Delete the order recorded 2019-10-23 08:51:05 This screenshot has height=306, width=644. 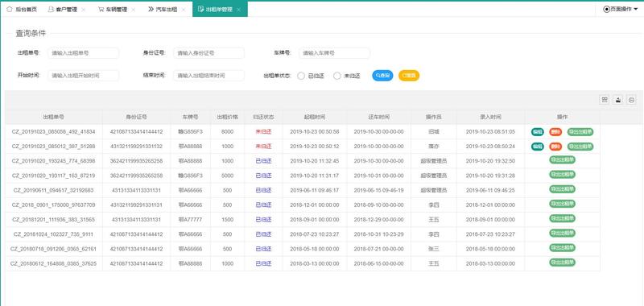(x=555, y=132)
